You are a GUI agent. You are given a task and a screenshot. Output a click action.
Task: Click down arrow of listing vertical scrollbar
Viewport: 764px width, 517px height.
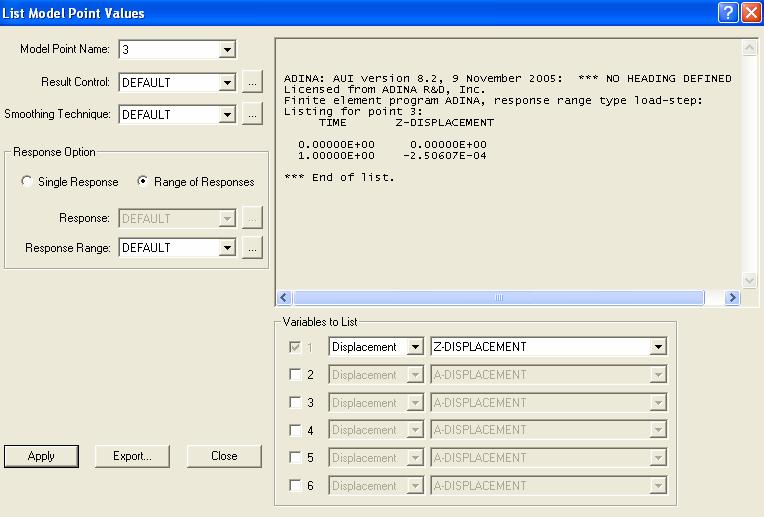click(749, 280)
